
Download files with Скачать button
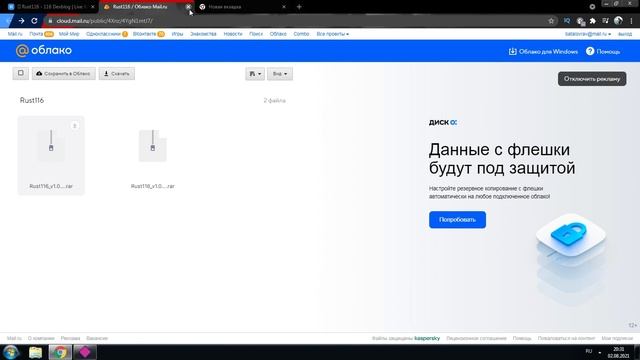click(117, 73)
